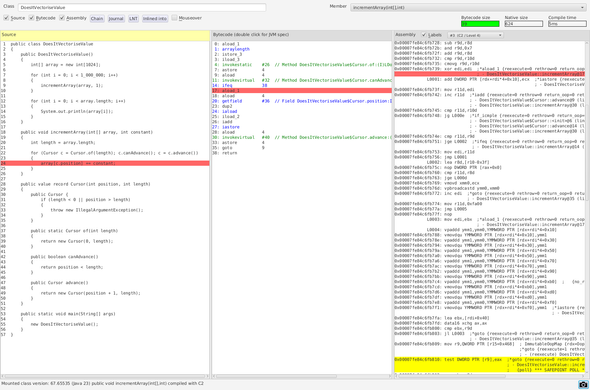Click the status bar class version text
Screen dimensions: 590x390
point(102,384)
